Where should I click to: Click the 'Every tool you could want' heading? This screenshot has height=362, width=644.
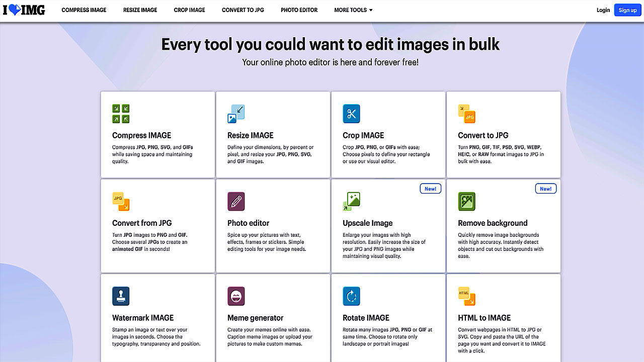[x=330, y=44]
